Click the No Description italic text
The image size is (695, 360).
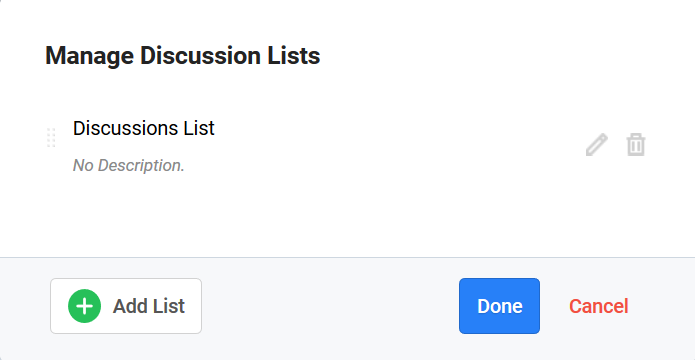click(129, 165)
